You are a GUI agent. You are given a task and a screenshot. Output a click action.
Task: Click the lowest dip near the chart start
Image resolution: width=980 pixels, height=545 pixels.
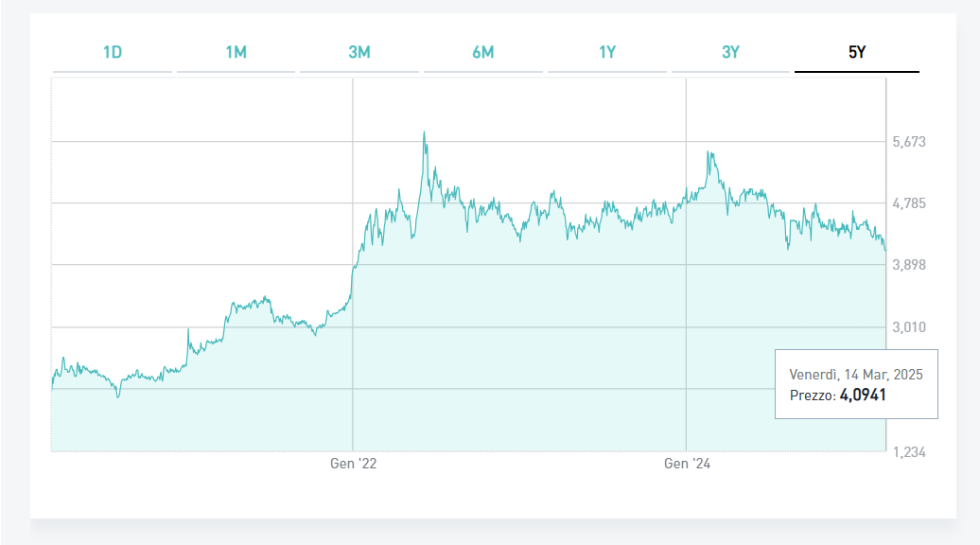pyautogui.click(x=117, y=396)
